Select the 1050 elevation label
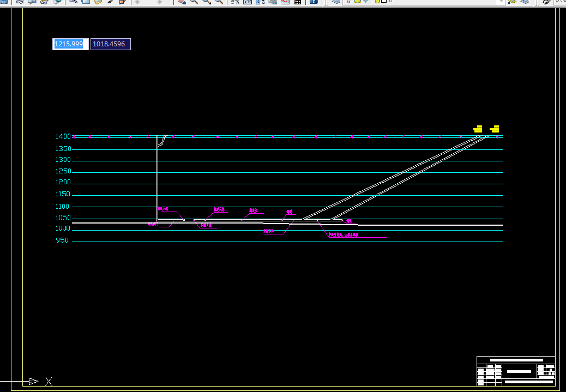566x392 pixels. 63,218
